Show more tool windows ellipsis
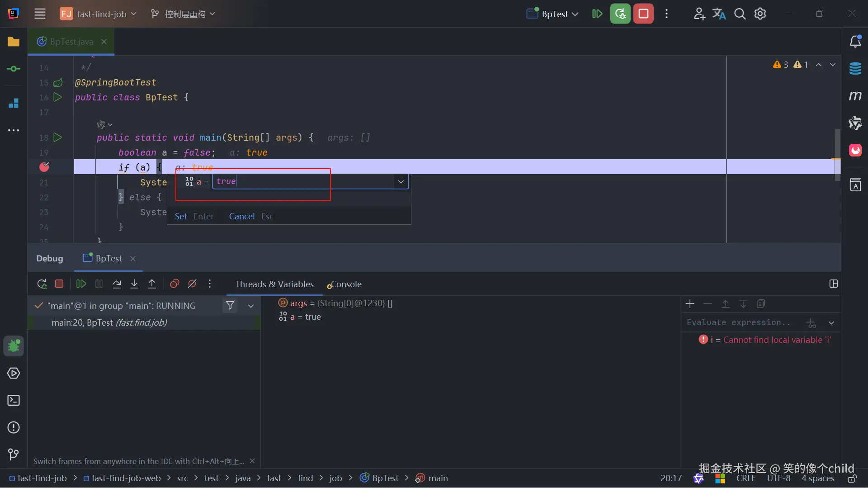Viewport: 868px width, 488px height. coord(14,130)
